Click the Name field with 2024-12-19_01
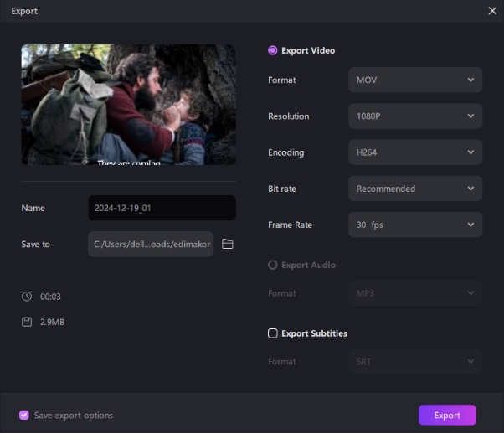This screenshot has width=504, height=434. pyautogui.click(x=162, y=208)
